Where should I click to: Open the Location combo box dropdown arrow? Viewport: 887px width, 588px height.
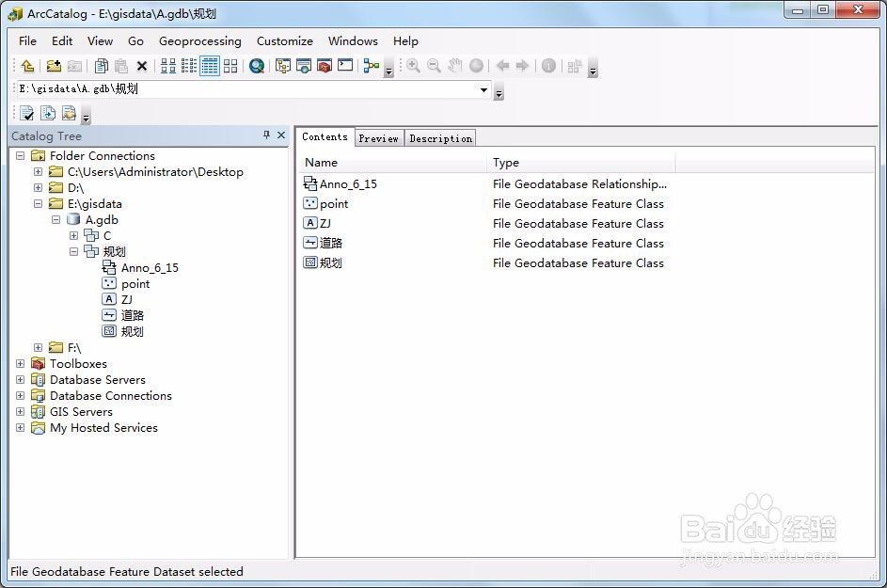coord(484,89)
